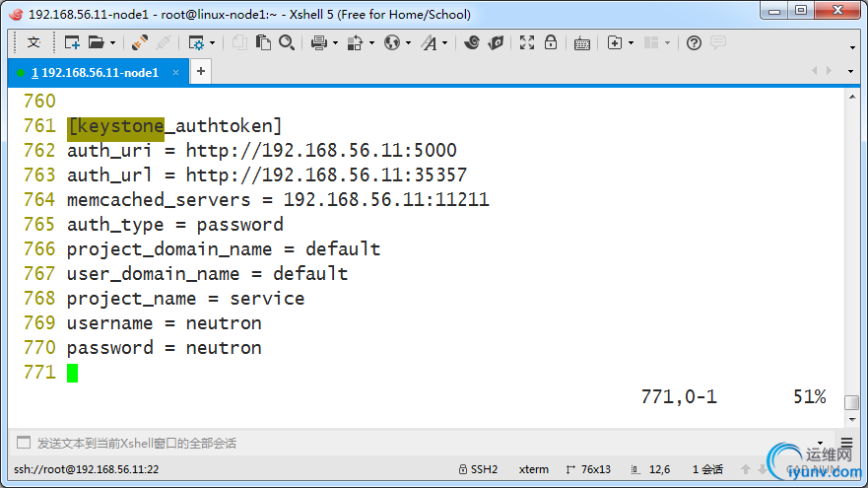The width and height of the screenshot is (868, 488).
Task: Open the Find magnifier tool
Action: 287,42
